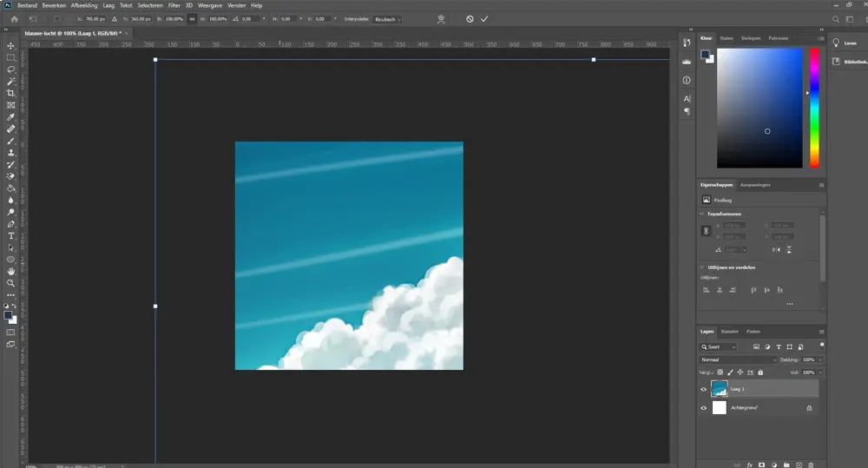868x468 pixels.
Task: Toggle the reference point checkbox in options bar
Action: [x=56, y=19]
